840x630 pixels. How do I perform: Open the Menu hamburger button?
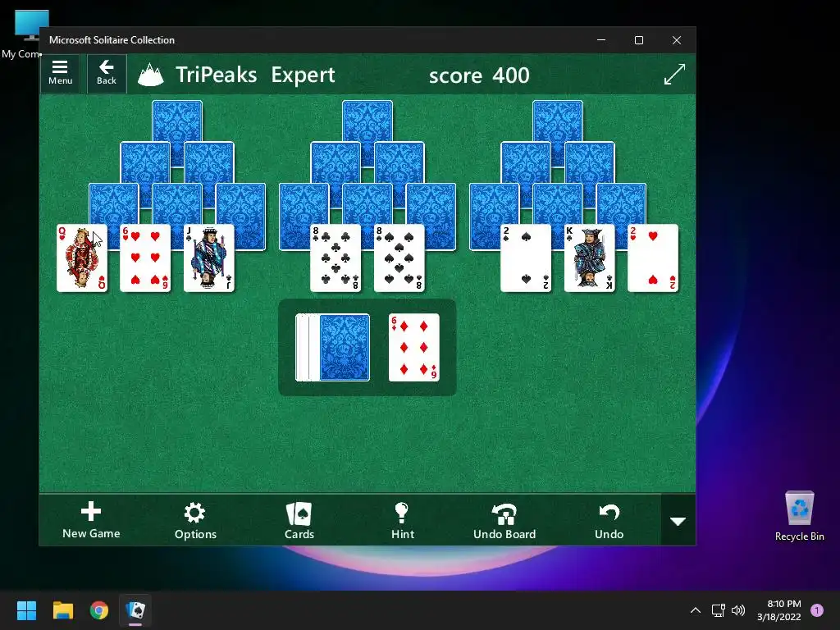pos(60,73)
